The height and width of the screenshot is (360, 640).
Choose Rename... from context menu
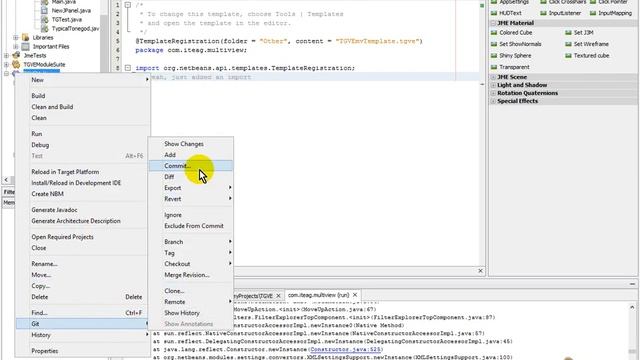tap(83, 264)
